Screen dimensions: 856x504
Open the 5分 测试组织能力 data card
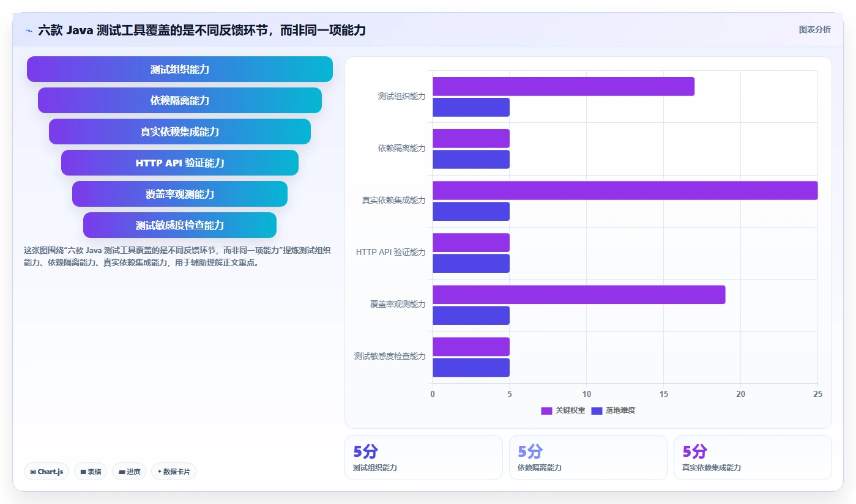point(423,458)
